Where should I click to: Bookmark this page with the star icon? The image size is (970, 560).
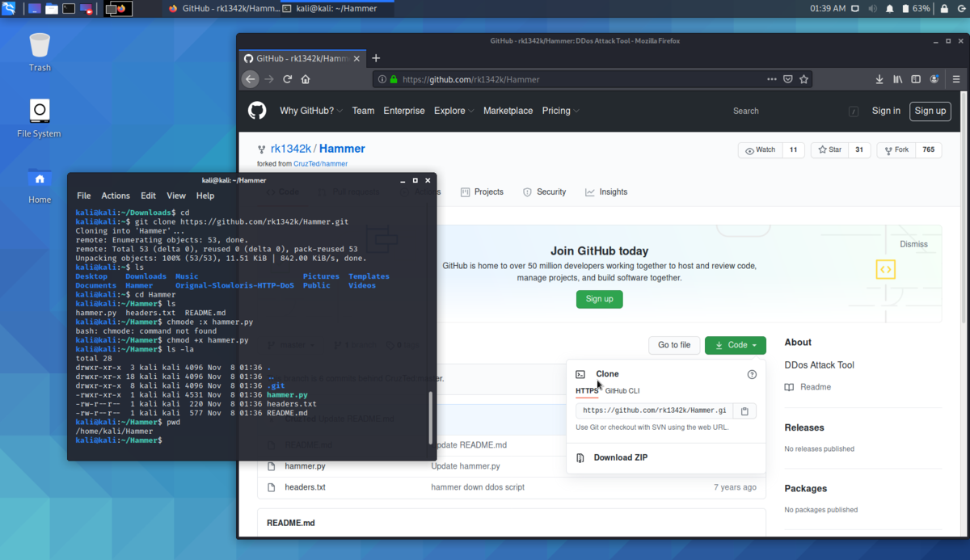point(803,79)
